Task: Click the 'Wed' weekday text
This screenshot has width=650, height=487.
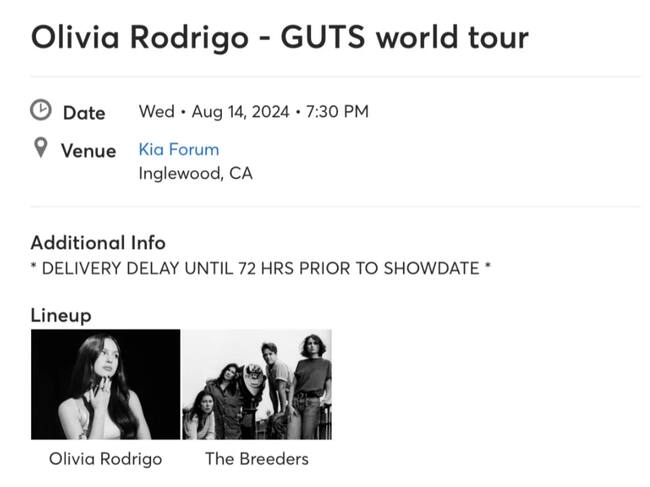Action: coord(154,111)
